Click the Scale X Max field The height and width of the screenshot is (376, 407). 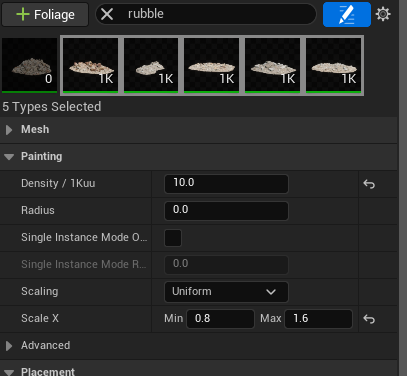pos(318,319)
